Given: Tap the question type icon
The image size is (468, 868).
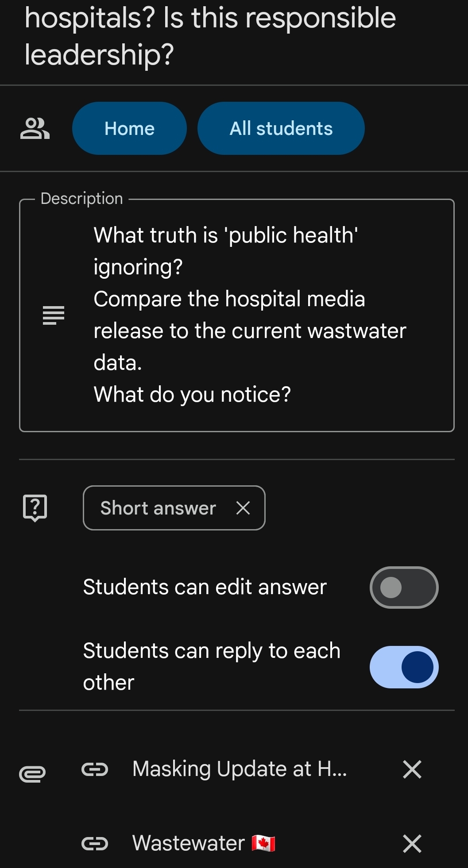Looking at the screenshot, I should pos(35,507).
